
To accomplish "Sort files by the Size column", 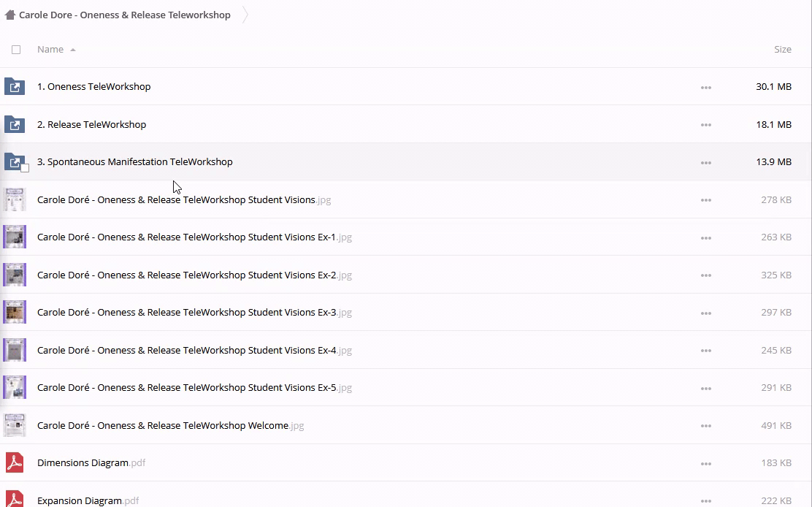I will [x=782, y=50].
